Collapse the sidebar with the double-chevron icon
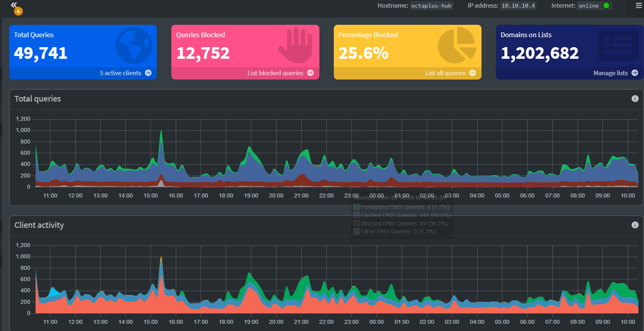 [14, 5]
